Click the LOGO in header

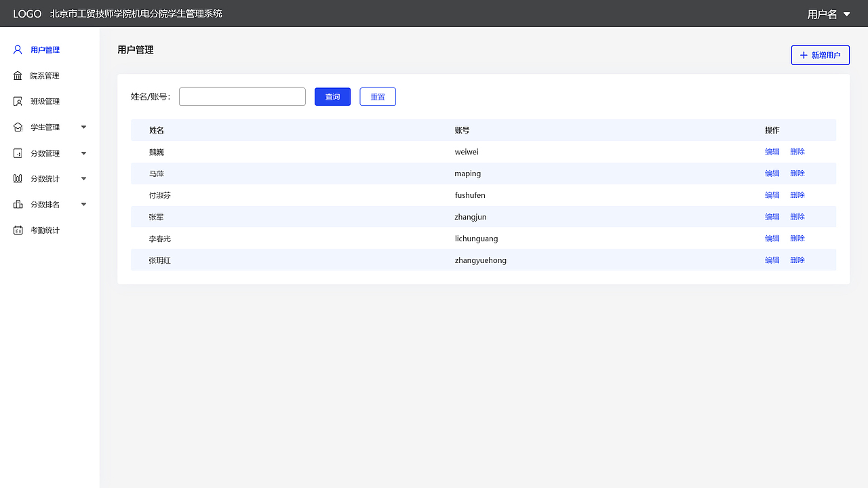[x=27, y=14]
